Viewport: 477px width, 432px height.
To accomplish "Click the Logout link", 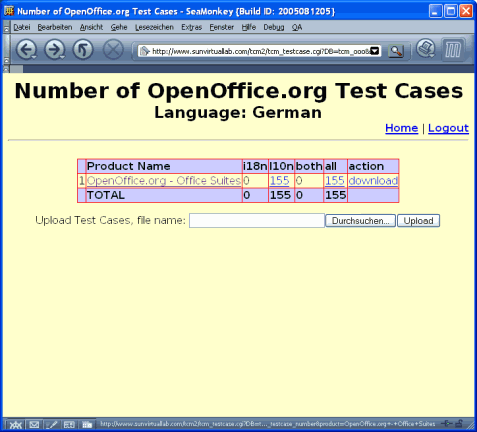I will coord(448,128).
